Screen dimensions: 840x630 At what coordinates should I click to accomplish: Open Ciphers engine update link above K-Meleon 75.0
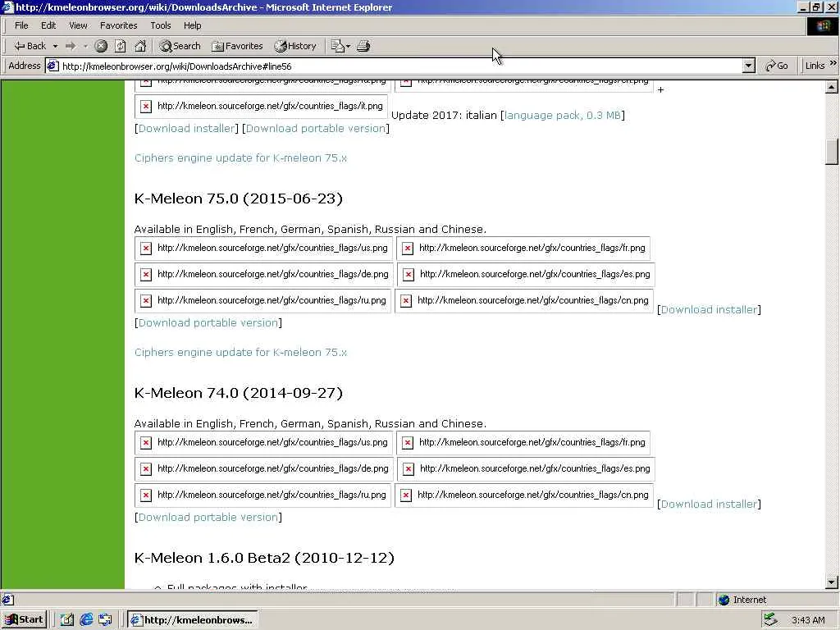(240, 158)
